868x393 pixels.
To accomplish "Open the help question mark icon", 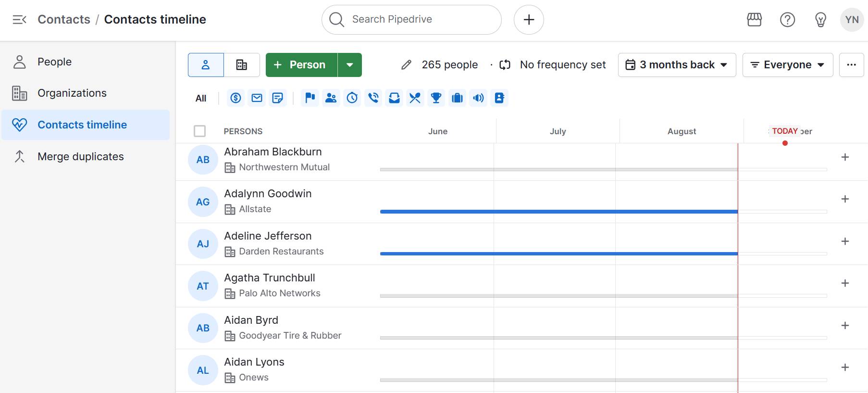I will click(x=787, y=20).
